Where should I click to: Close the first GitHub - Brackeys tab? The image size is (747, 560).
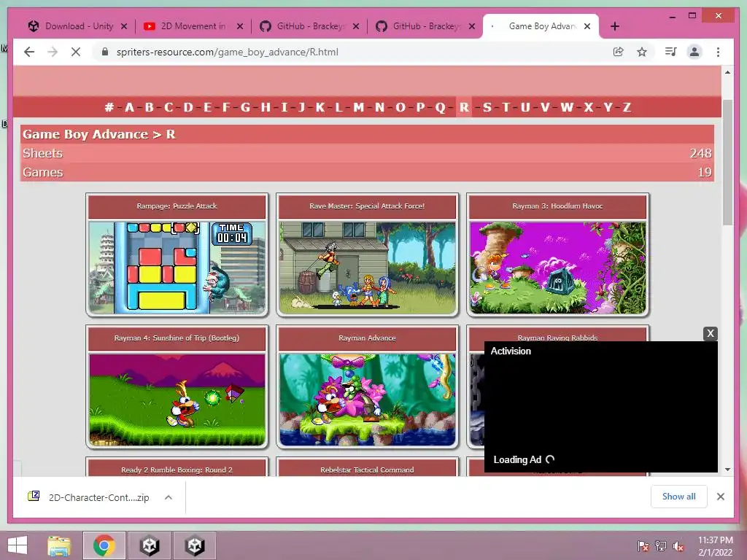click(356, 26)
